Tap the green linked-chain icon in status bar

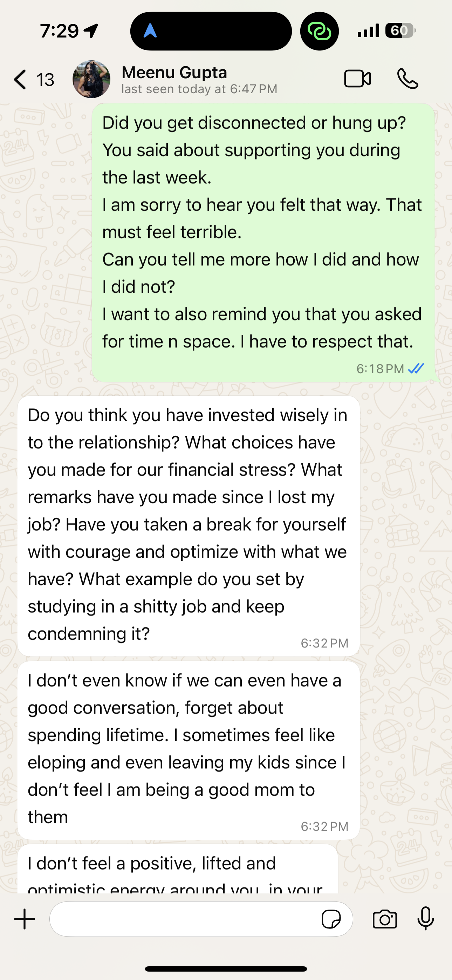click(319, 31)
